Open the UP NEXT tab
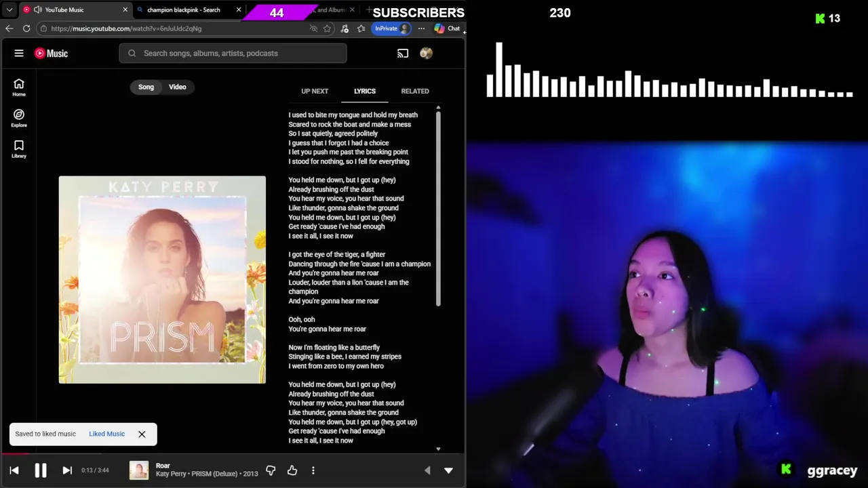 pyautogui.click(x=315, y=91)
